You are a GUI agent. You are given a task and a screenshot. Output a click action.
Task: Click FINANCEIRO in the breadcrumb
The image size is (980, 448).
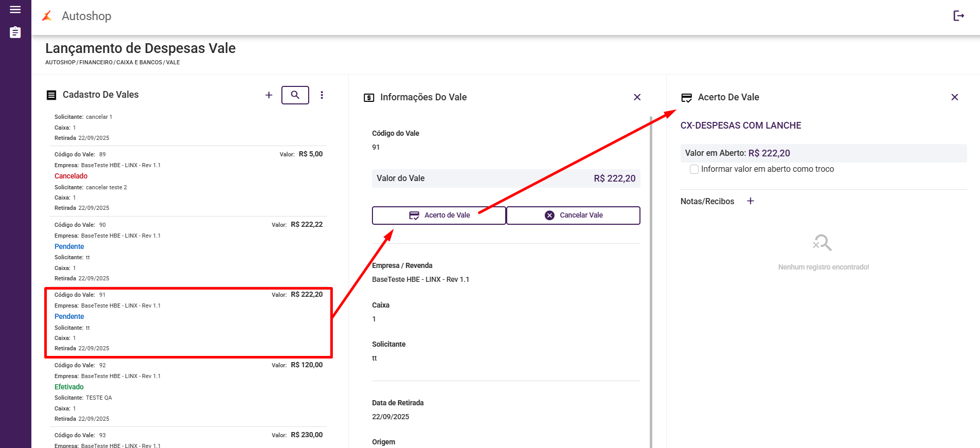(x=96, y=63)
